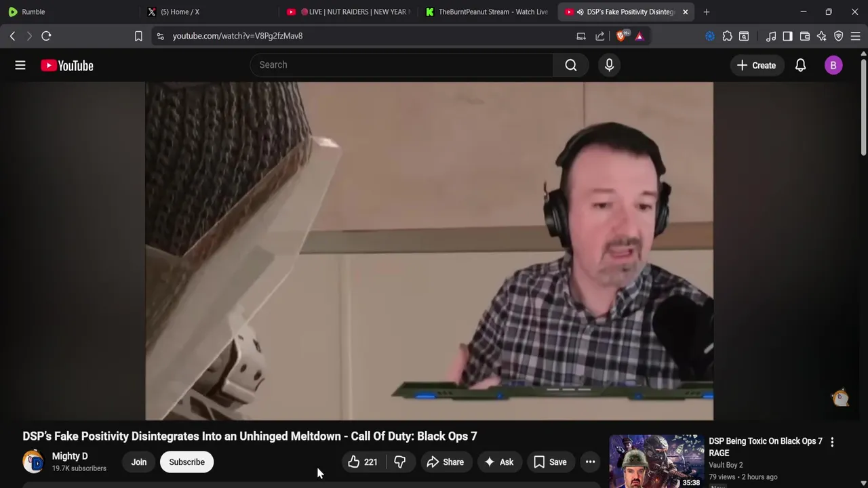Click the page vertical scrollbar
The width and height of the screenshot is (868, 488).
click(x=864, y=108)
